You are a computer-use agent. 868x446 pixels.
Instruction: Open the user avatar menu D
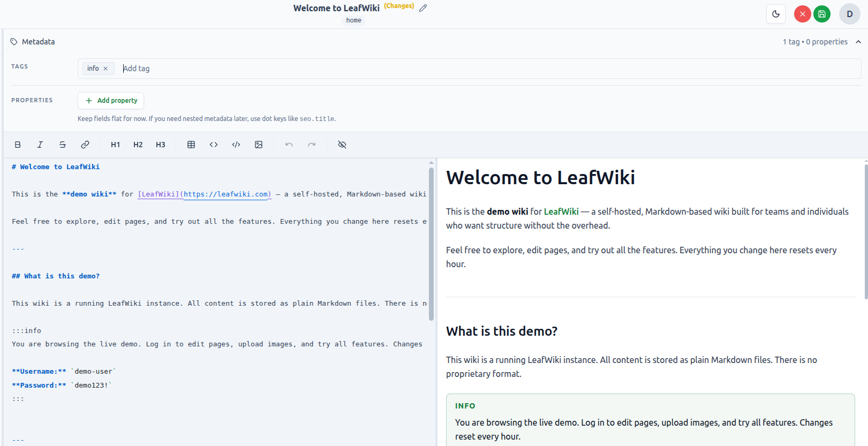point(850,14)
